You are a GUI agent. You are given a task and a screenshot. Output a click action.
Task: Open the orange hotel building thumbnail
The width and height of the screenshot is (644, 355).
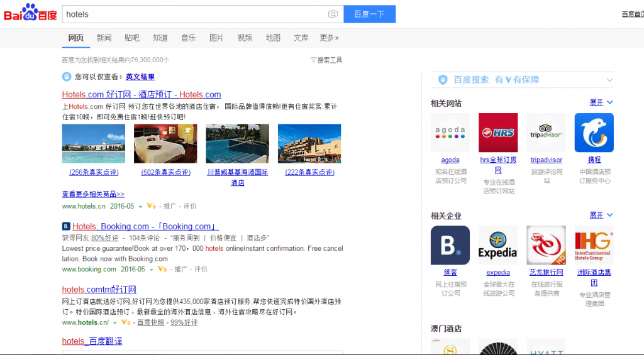click(309, 144)
